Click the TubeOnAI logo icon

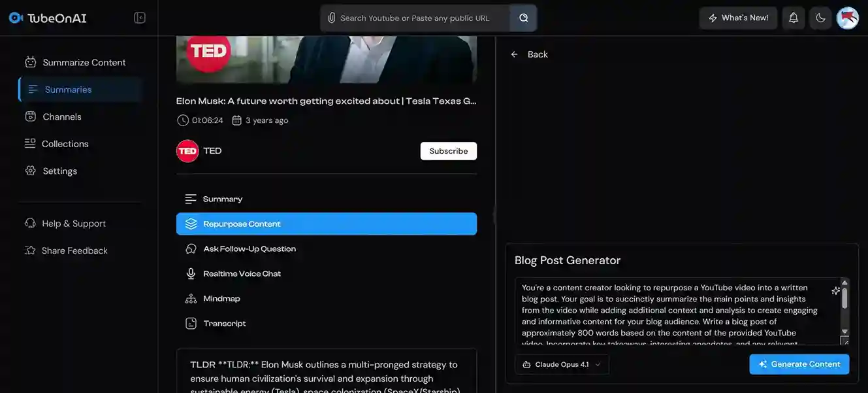[16, 18]
